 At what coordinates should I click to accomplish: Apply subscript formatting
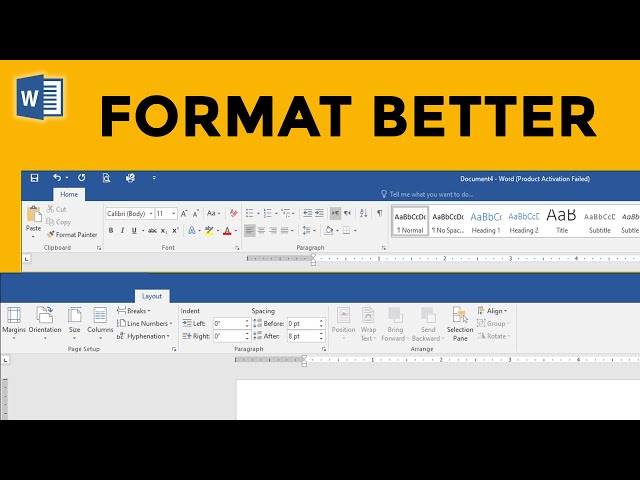coord(164,231)
